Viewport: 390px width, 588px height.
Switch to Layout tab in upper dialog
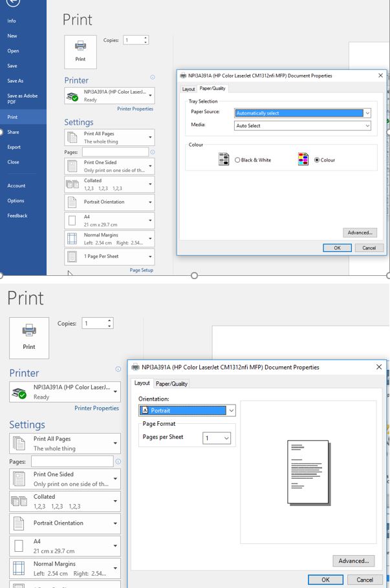click(x=188, y=89)
